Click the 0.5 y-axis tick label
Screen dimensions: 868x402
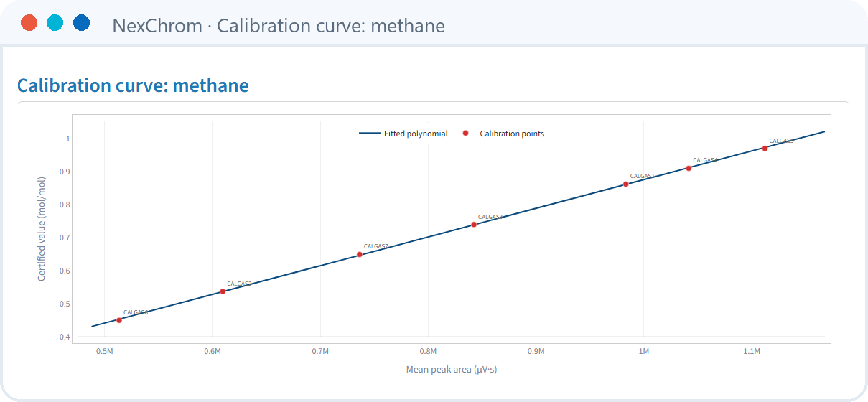(x=64, y=304)
